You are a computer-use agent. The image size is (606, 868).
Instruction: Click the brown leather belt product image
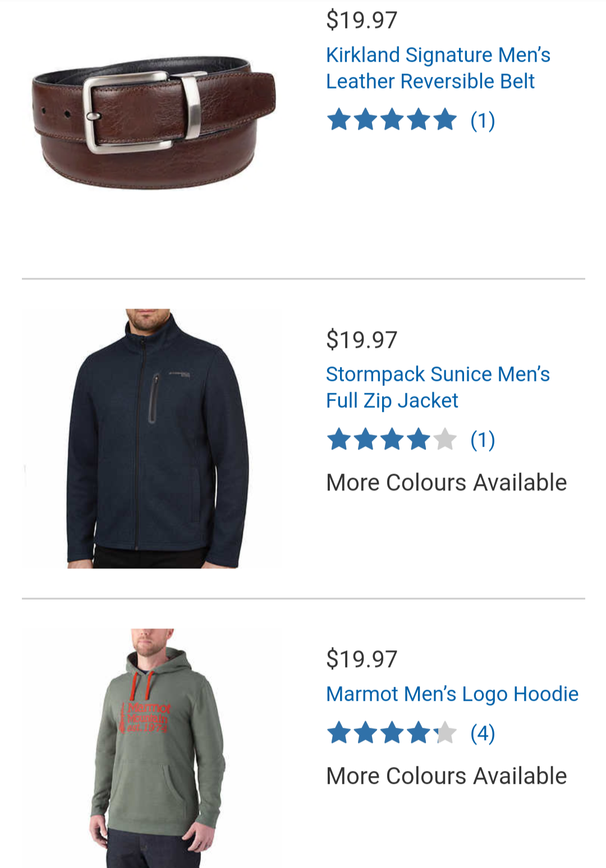pyautogui.click(x=153, y=122)
